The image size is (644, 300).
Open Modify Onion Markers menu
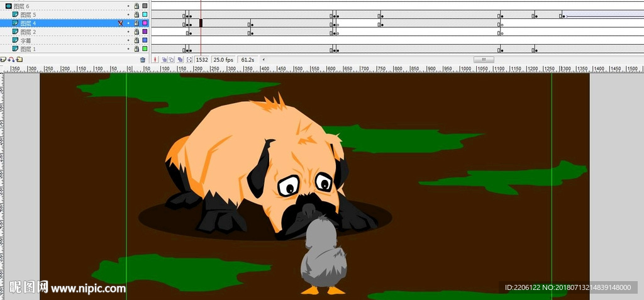[x=189, y=60]
